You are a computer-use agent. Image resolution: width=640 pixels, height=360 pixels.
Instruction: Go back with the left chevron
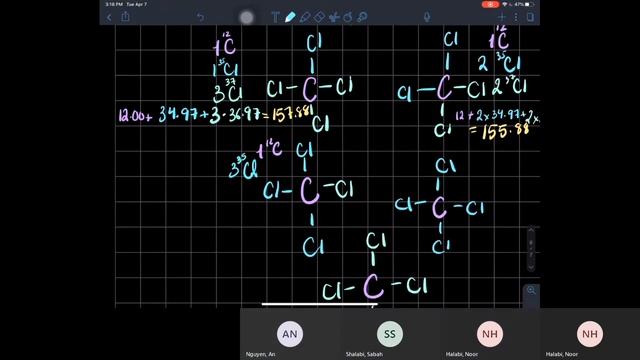click(109, 17)
